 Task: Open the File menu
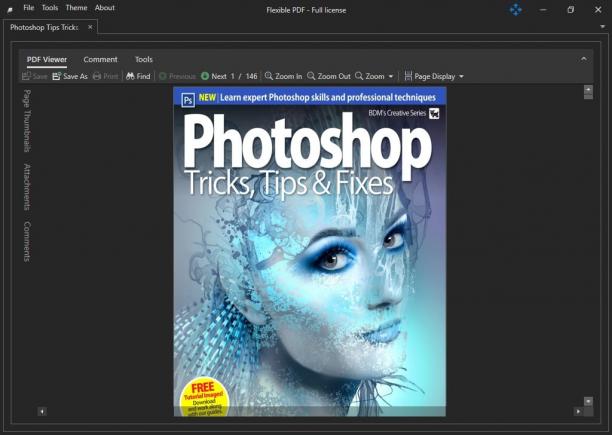(x=28, y=7)
